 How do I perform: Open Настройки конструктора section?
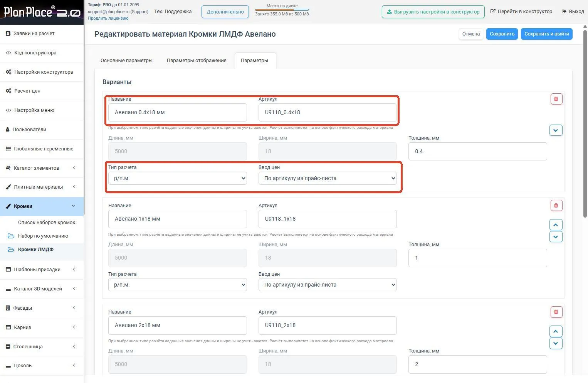(42, 72)
